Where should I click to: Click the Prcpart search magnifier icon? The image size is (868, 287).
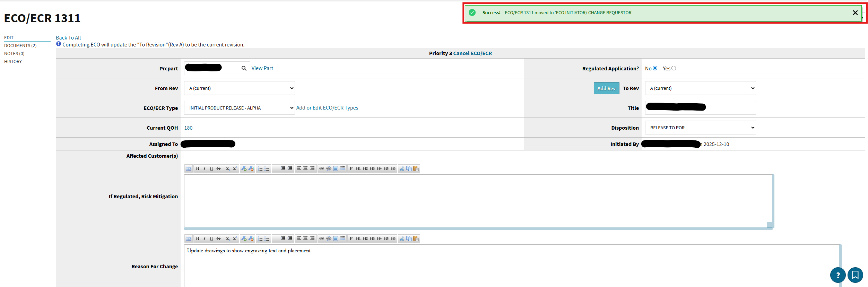coord(244,68)
